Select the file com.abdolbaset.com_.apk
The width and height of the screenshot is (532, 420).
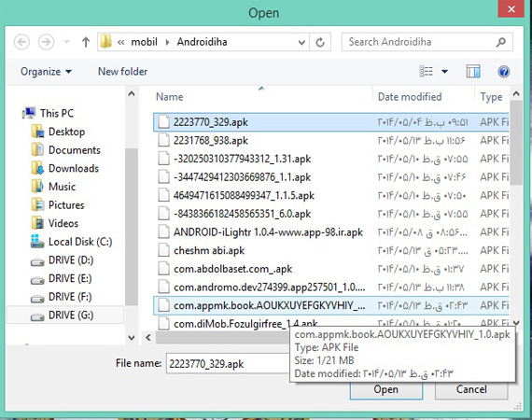(x=331, y=269)
